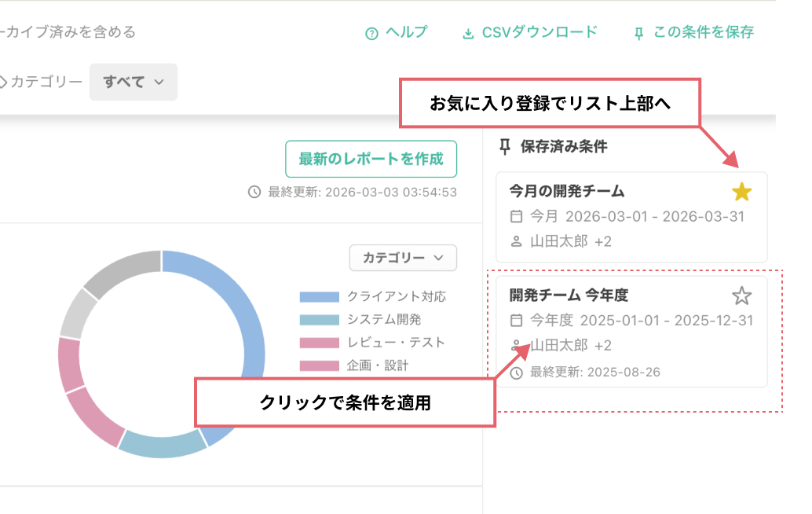The height and width of the screenshot is (514, 812).
Task: Unfavorite 今月の開発チーム via its yellow star
Action: [x=743, y=189]
